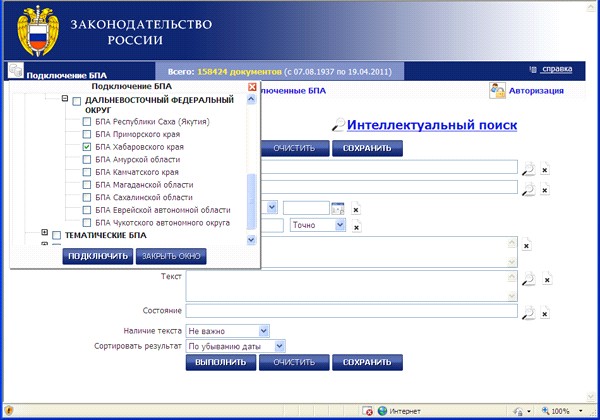The width and height of the screenshot is (600, 420).
Task: Open the Авторизация lock icon
Action: [x=497, y=91]
